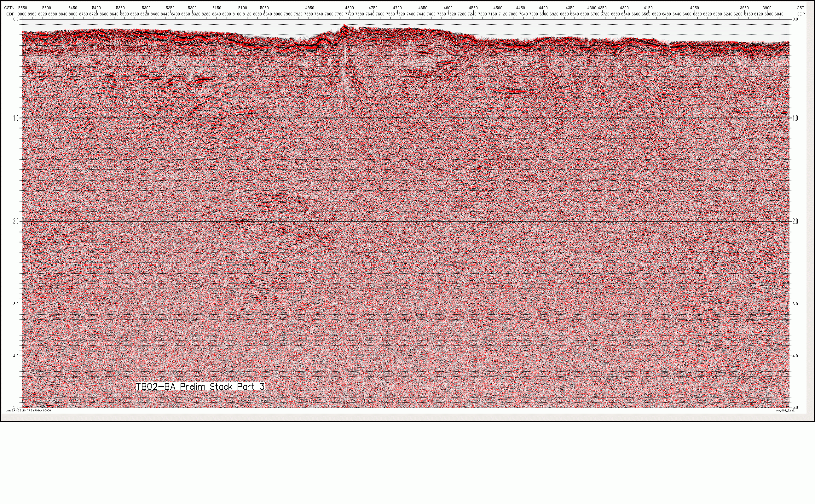Click the 0.0 time mark on right axis

pos(795,19)
